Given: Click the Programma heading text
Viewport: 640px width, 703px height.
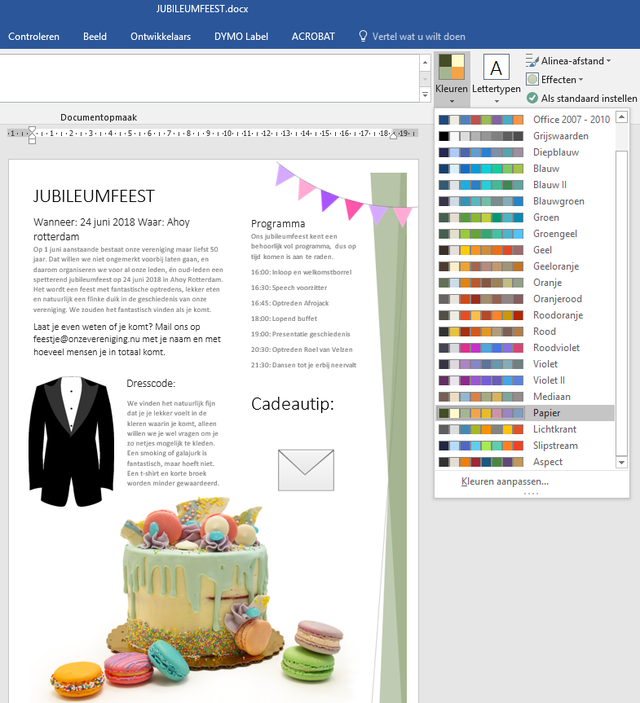Looking at the screenshot, I should click(x=278, y=223).
